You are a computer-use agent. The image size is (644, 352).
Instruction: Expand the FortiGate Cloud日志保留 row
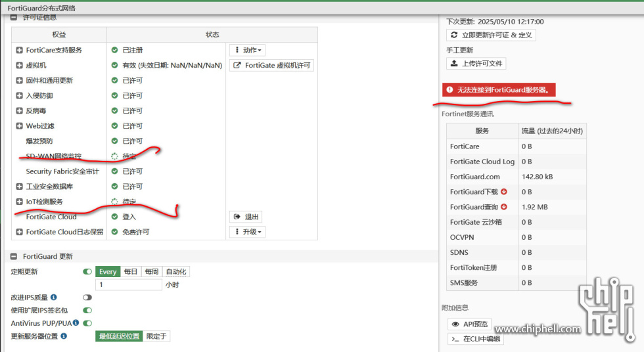coord(19,232)
